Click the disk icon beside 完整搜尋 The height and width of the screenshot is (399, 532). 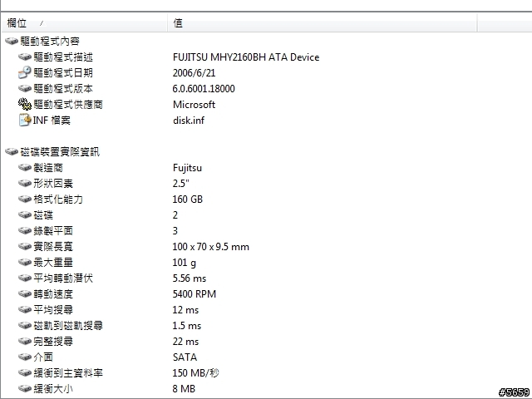(25, 341)
